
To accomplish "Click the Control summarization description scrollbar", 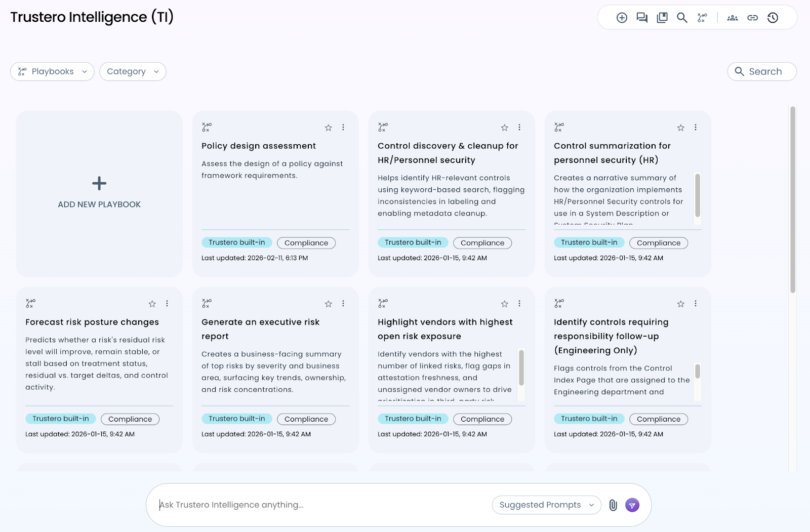I will (698, 195).
